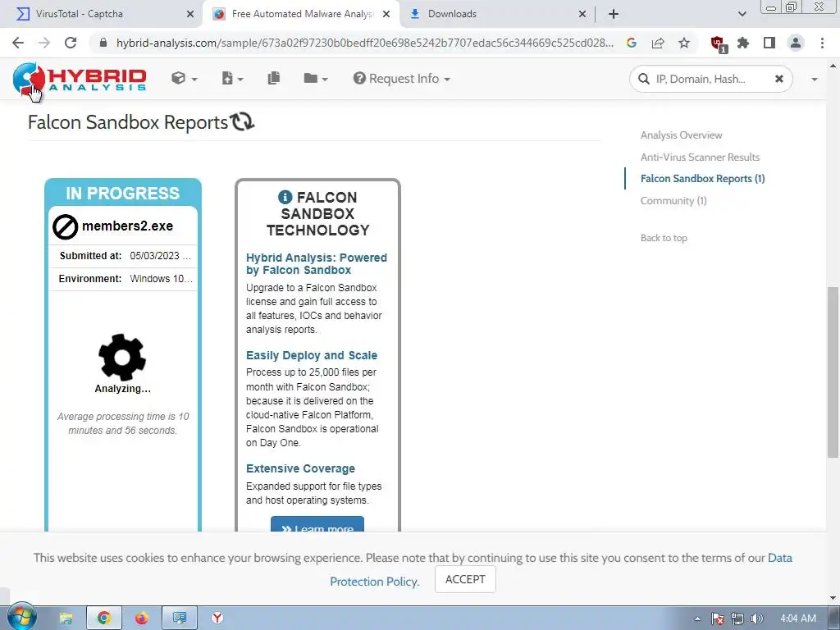The width and height of the screenshot is (840, 630).
Task: Close the Downloads tab
Action: point(582,14)
